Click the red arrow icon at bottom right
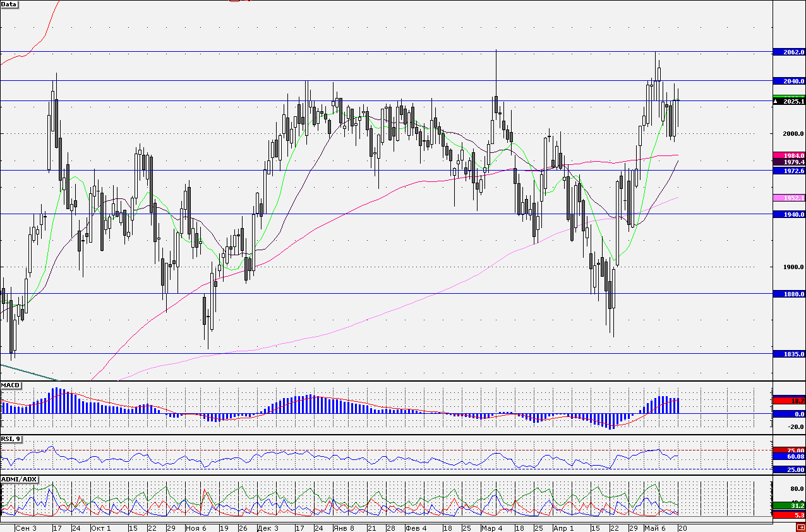This screenshot has width=806, height=532. (x=800, y=527)
